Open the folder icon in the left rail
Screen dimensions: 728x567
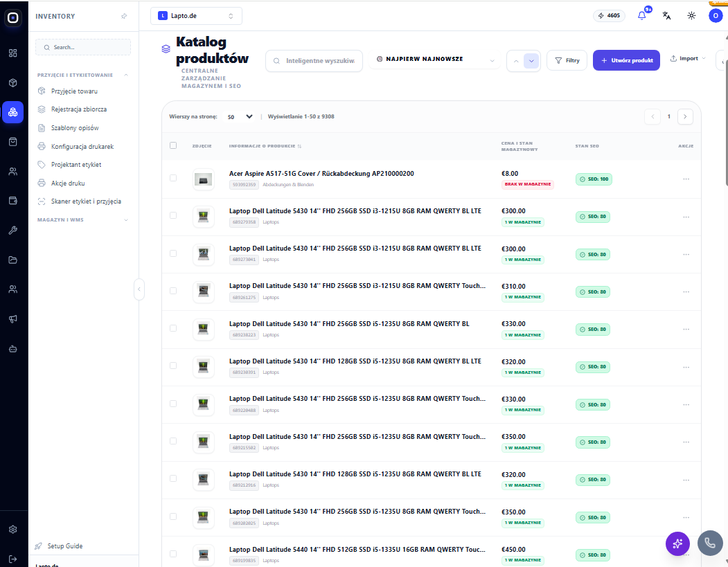[x=13, y=260]
